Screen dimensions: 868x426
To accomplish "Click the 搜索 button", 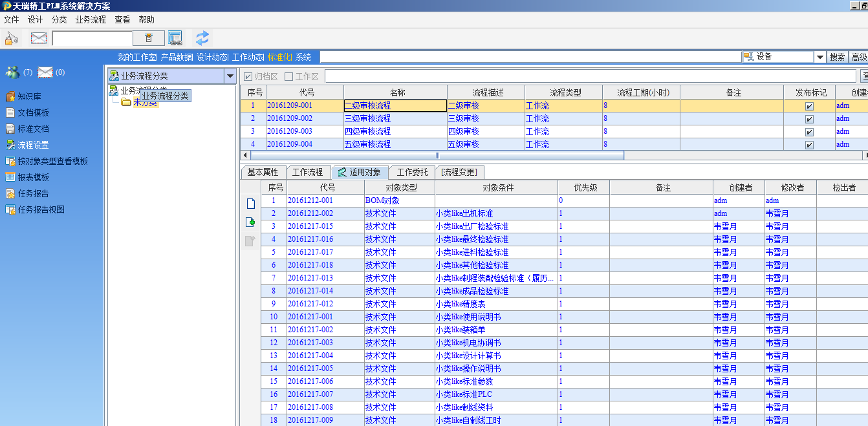I will coord(838,57).
